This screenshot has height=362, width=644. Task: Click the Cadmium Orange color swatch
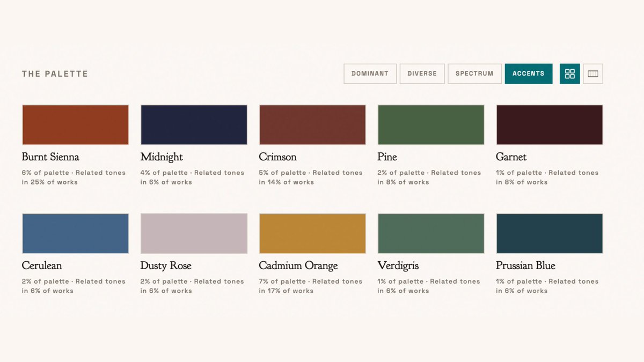(x=312, y=233)
